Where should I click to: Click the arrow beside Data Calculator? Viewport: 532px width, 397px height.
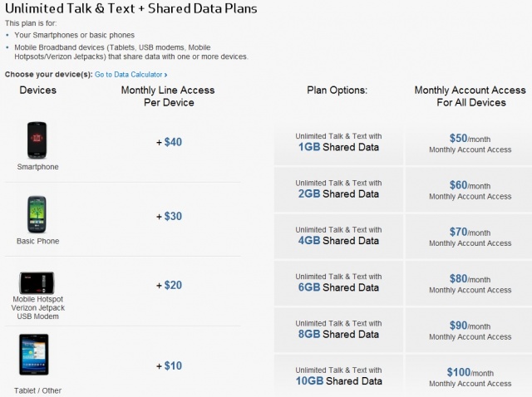165,75
